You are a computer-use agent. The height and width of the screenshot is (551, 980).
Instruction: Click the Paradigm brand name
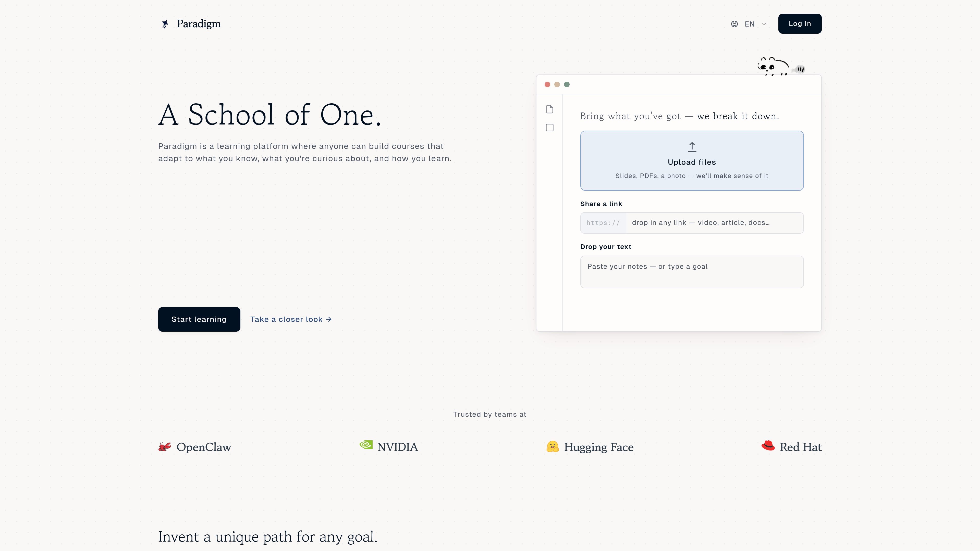point(199,24)
